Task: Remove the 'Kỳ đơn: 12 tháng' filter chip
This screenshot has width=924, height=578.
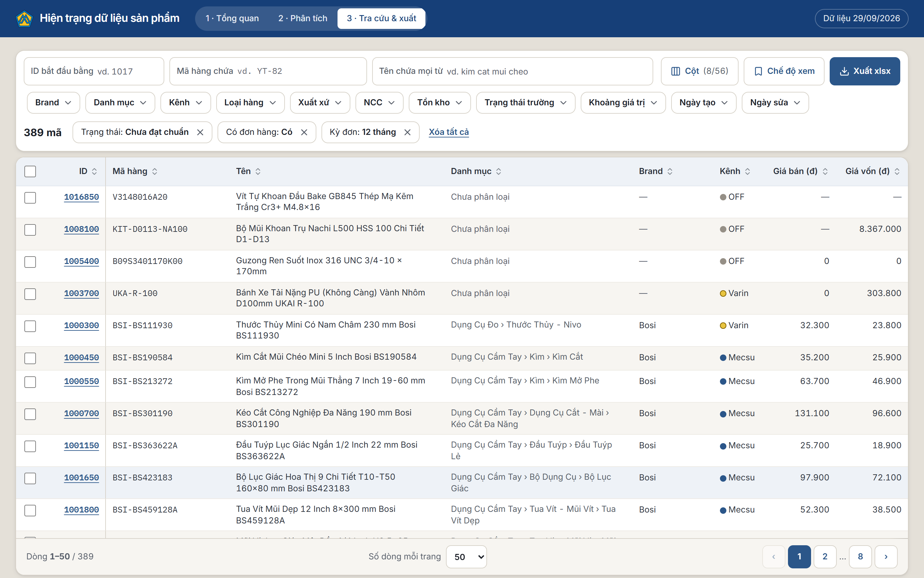Action: (407, 132)
